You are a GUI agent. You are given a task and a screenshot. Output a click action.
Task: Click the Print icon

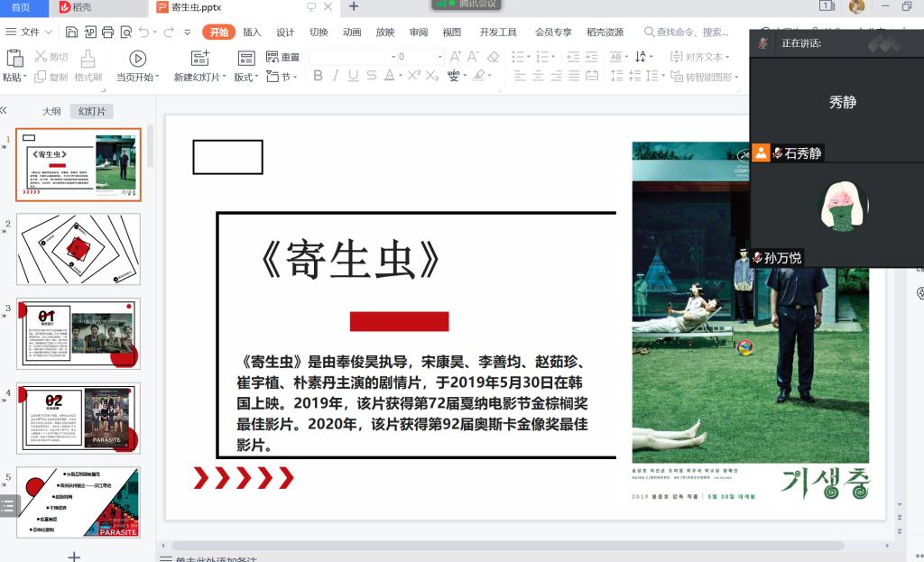click(x=108, y=32)
